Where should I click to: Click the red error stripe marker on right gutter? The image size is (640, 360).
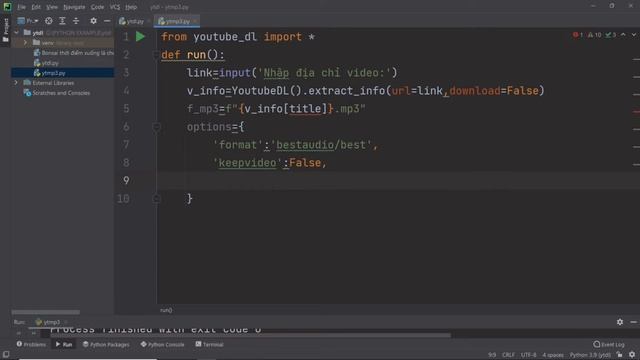click(x=636, y=111)
